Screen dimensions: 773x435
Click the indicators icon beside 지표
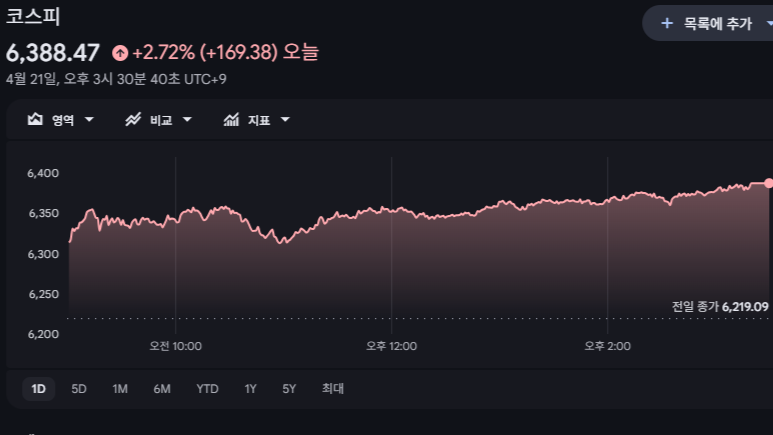tap(231, 120)
